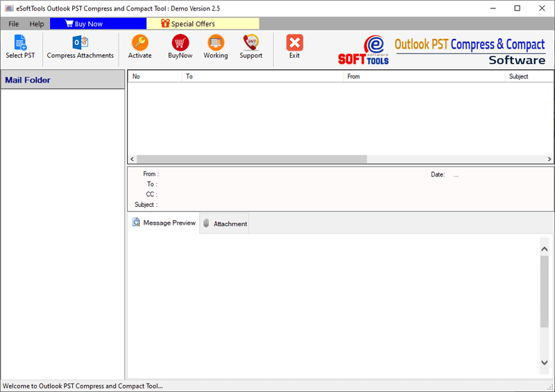Click the Subject column header
Viewport: 555px width, 392px height.
coord(529,76)
